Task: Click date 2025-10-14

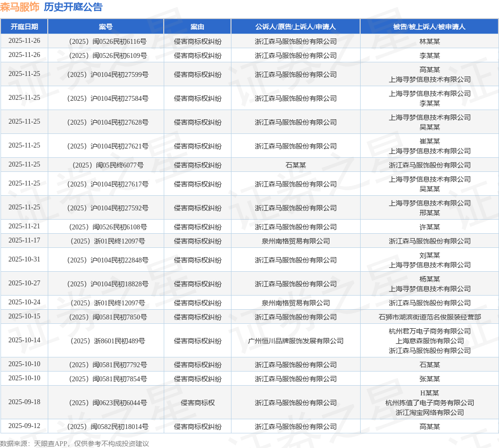Action: click(x=24, y=340)
